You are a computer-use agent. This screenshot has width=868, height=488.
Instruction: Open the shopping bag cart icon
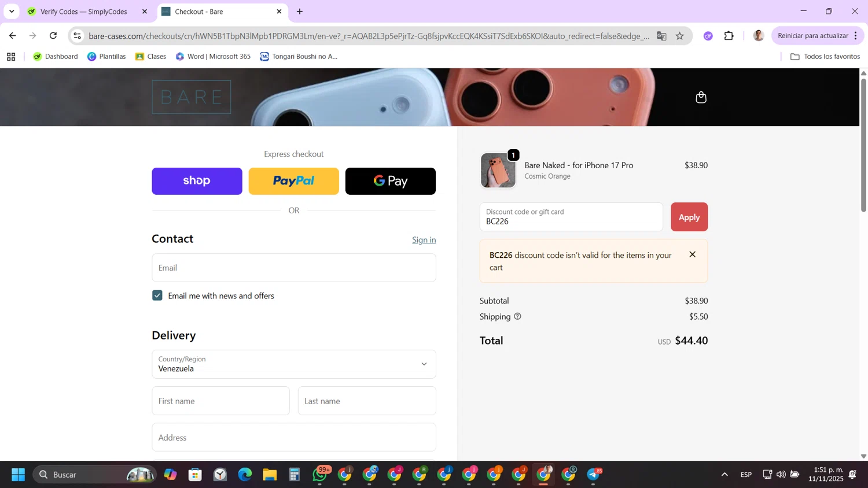[701, 97]
